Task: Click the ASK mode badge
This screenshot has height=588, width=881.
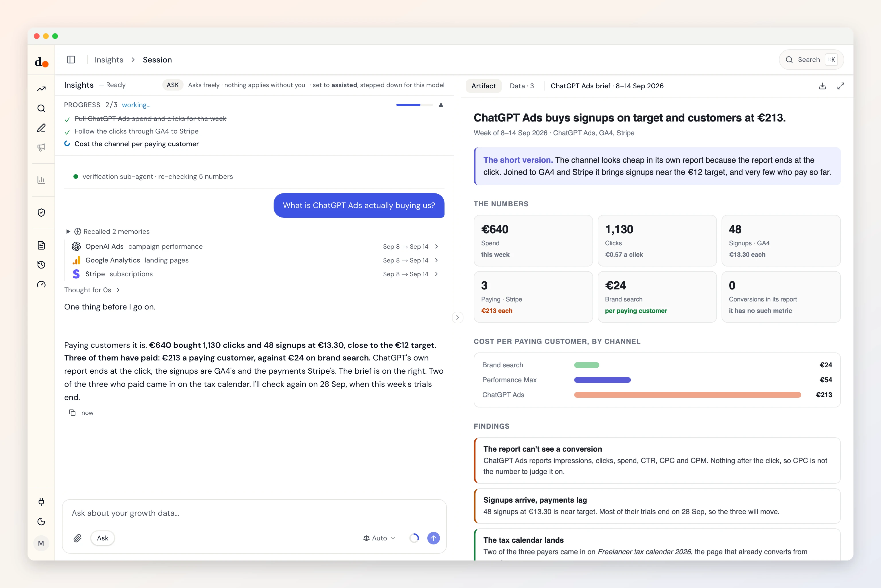Action: point(173,85)
